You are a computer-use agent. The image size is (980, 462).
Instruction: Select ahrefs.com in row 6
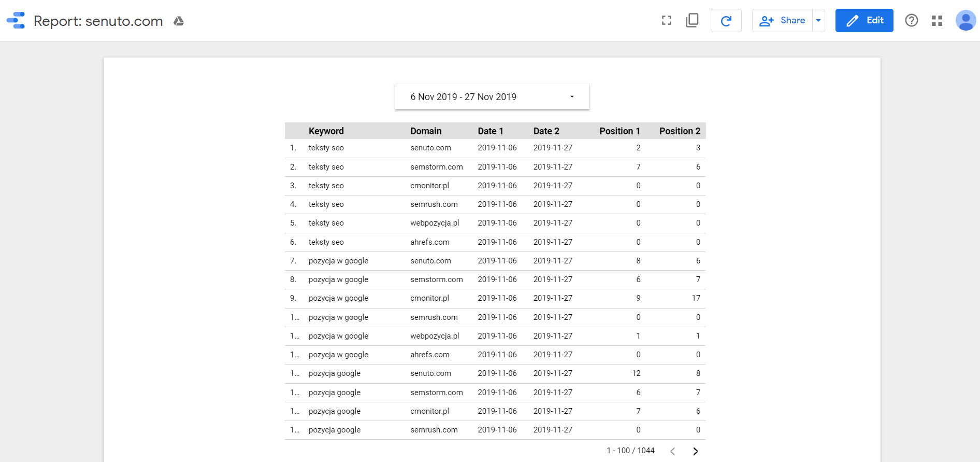430,242
